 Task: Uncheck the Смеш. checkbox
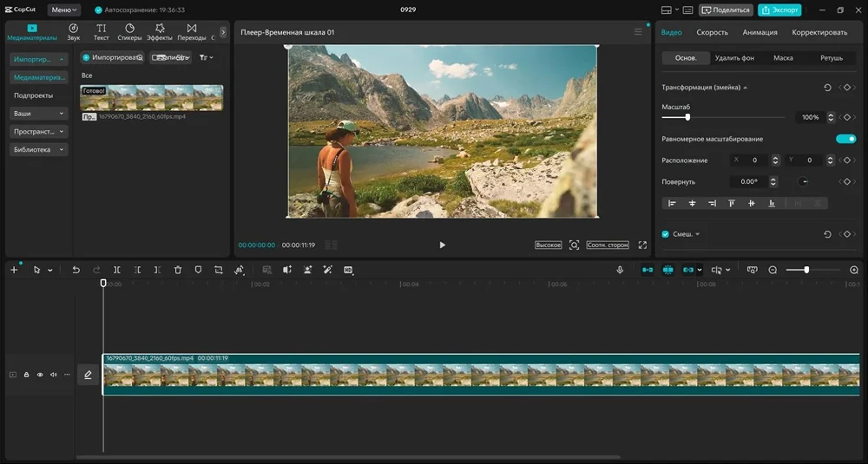(x=666, y=234)
